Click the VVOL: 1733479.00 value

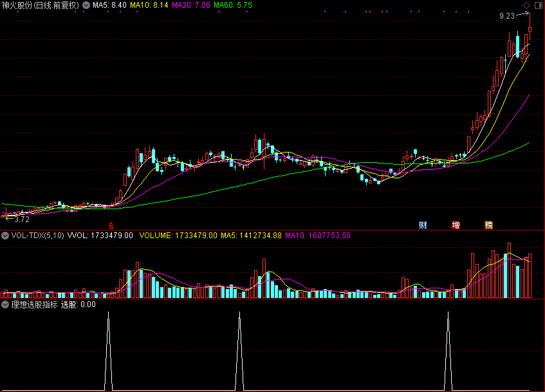[100, 236]
